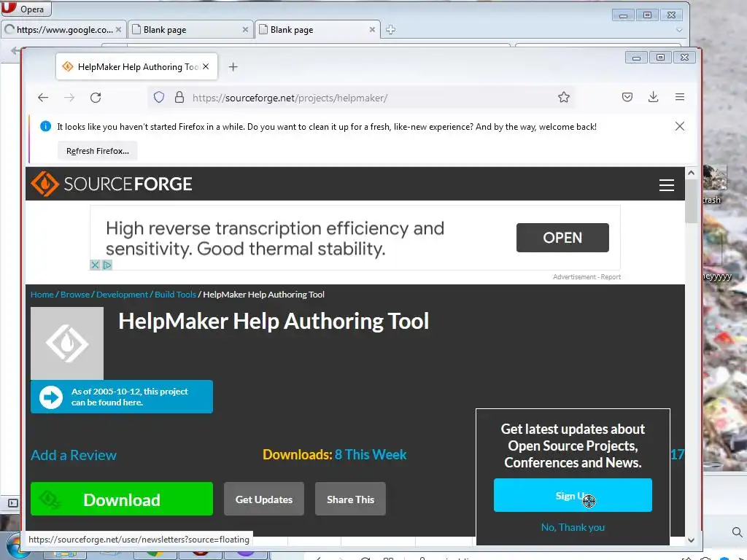This screenshot has height=560, width=747.
Task: Click OPEN on the advertisement banner
Action: tap(562, 238)
